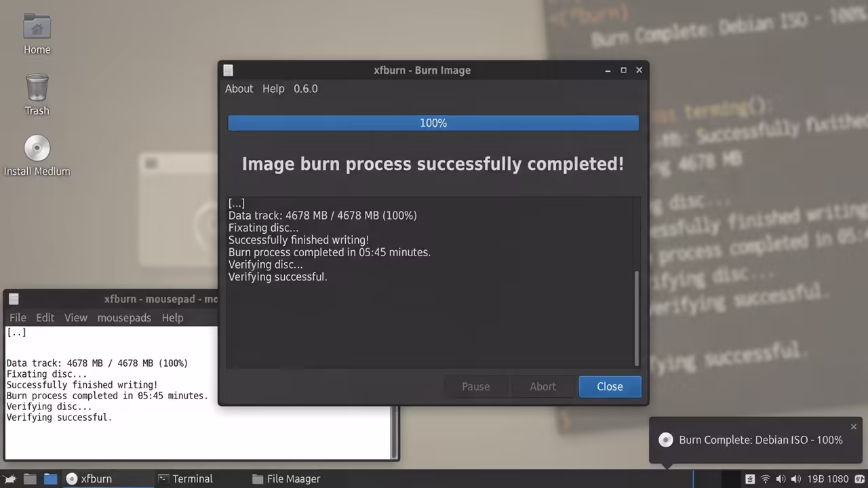Click the xfburn Burn Image title bar document icon
Image resolution: width=868 pixels, height=488 pixels.
pos(229,70)
